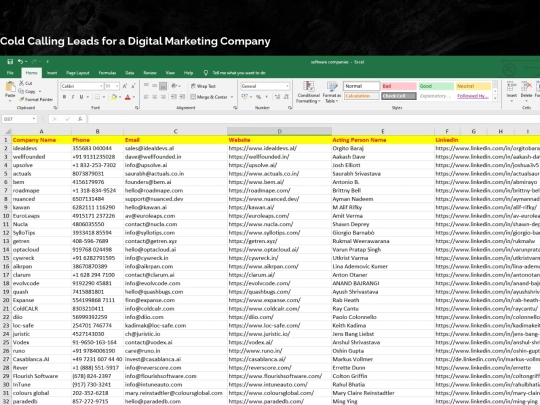This screenshot has height=405, width=540.
Task: Apply the red Font Color
Action: 127,97
